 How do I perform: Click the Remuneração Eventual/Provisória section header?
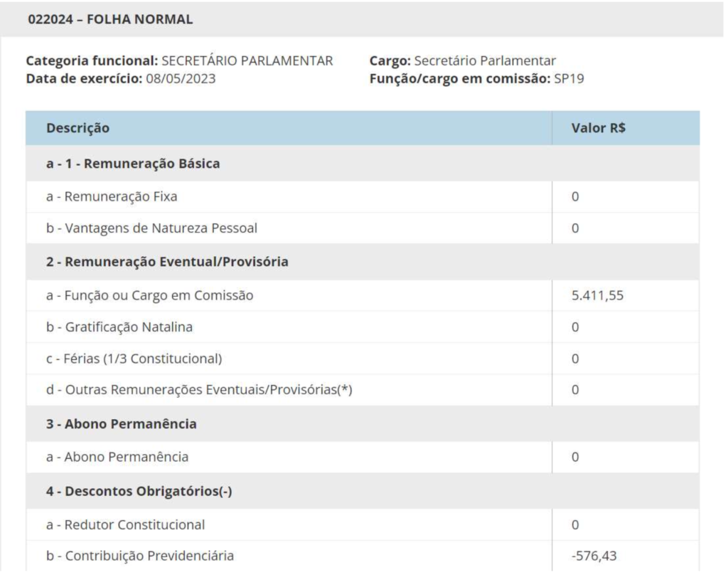coord(167,262)
